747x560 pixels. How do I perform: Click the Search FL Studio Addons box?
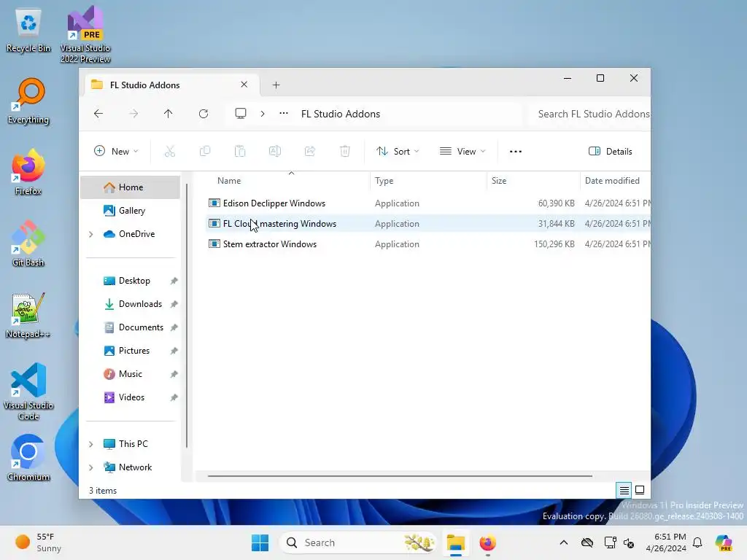click(589, 114)
